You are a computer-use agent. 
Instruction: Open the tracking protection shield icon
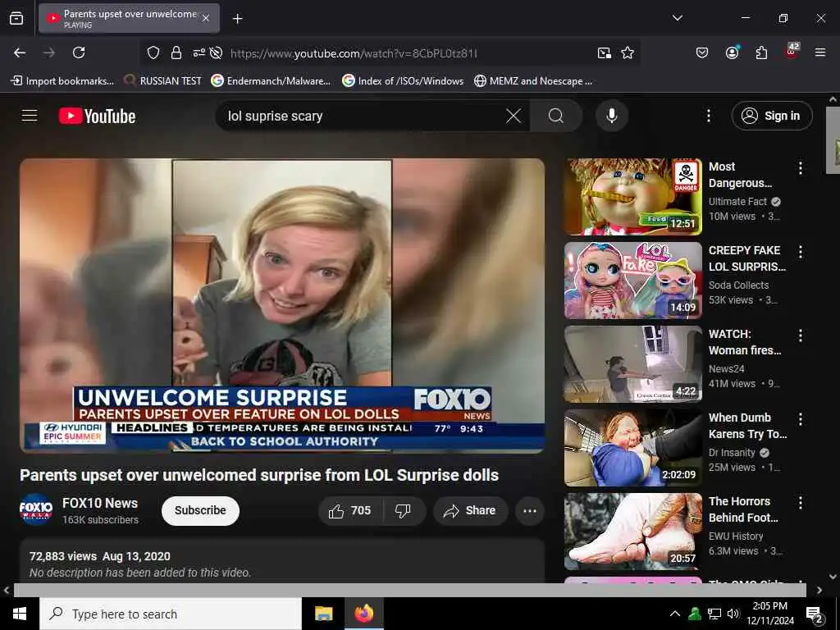153,52
